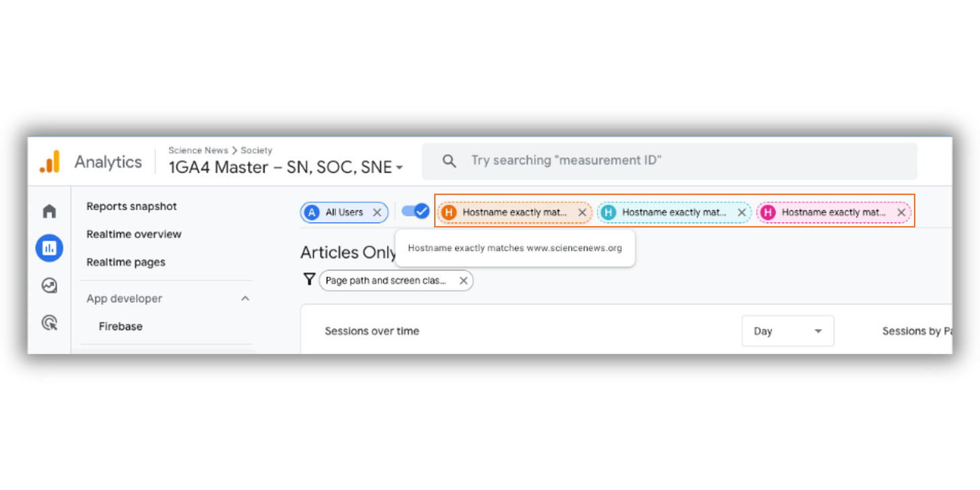Open the Explore icon in sidebar
Viewport: 980px width, 490px height.
point(49,285)
